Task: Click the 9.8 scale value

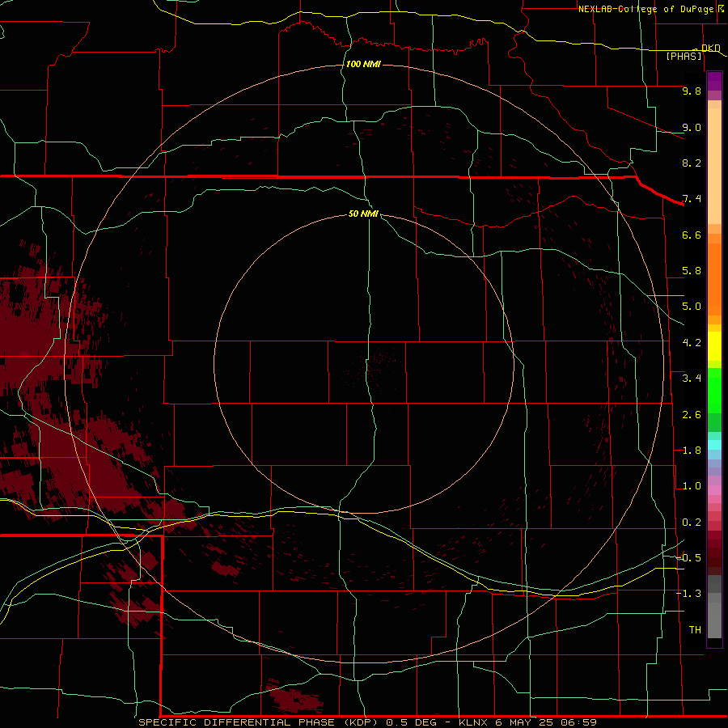Action: tap(692, 91)
